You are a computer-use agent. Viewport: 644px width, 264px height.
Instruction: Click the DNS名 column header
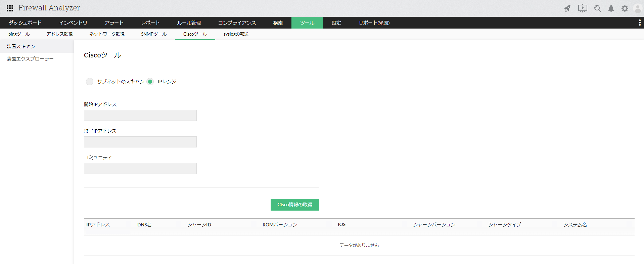click(144, 225)
